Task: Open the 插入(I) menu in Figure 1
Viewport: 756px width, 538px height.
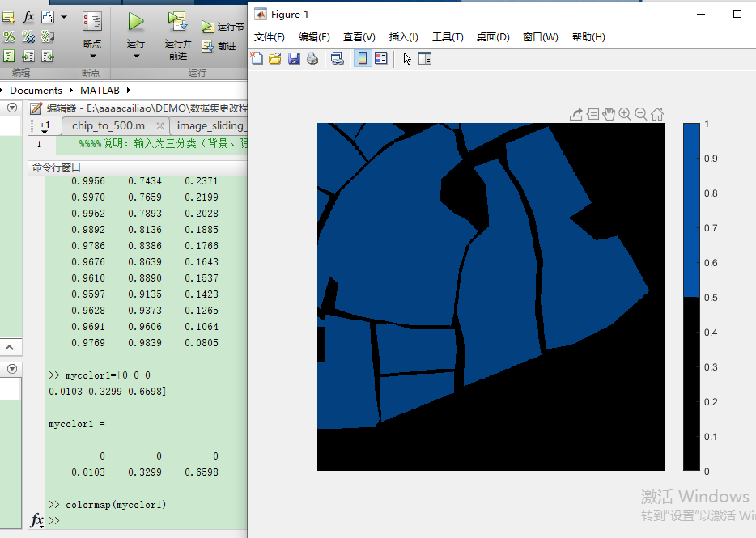Action: [x=404, y=37]
